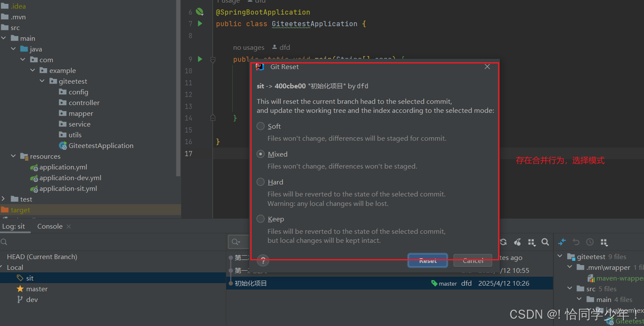This screenshot has height=326, width=644.
Task: Select the Keep reset mode
Action: click(x=261, y=219)
